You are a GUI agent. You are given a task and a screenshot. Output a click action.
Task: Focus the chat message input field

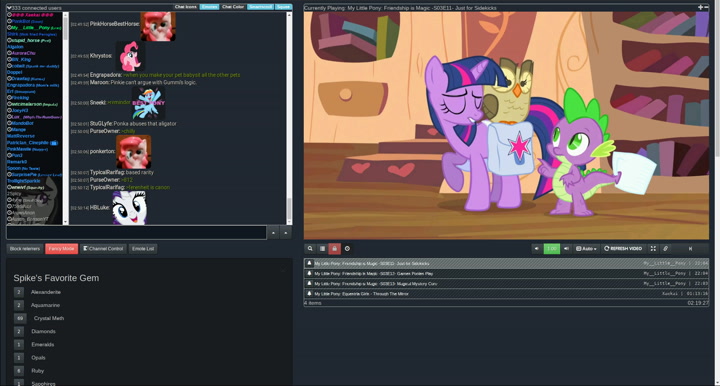(136, 233)
